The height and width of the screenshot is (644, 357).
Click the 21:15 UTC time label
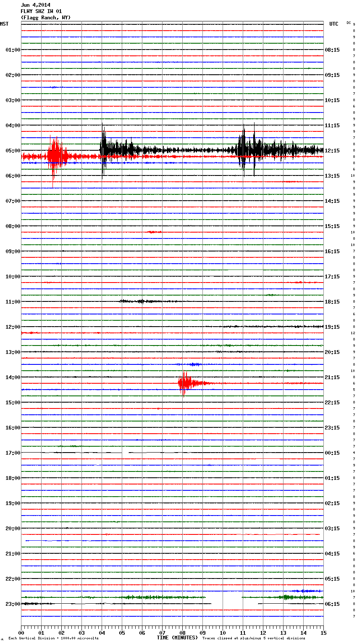[x=332, y=377]
